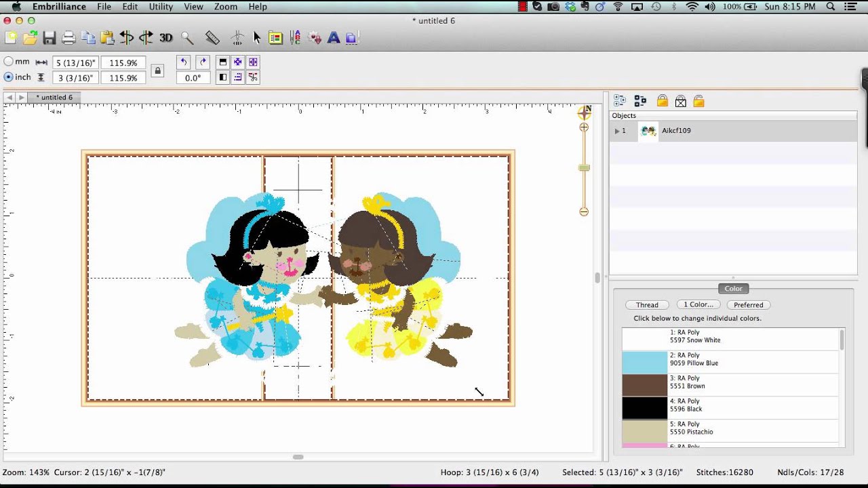Viewport: 868px width, 488px height.
Task: Expand all objects in Objects panel
Action: click(619, 101)
